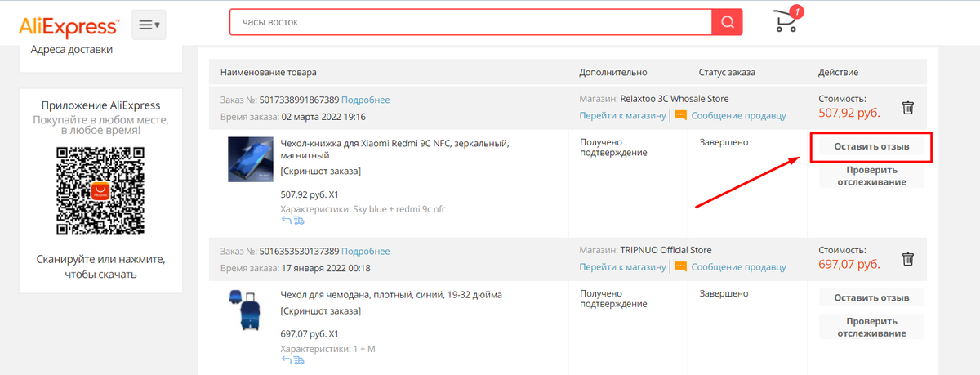Open order screenshot for Xiaomi case

click(320, 171)
